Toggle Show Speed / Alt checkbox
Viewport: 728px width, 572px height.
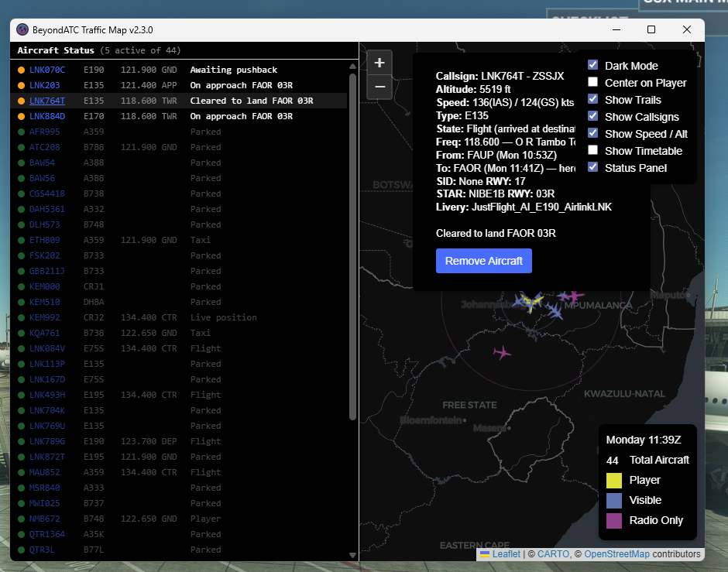pyautogui.click(x=593, y=133)
